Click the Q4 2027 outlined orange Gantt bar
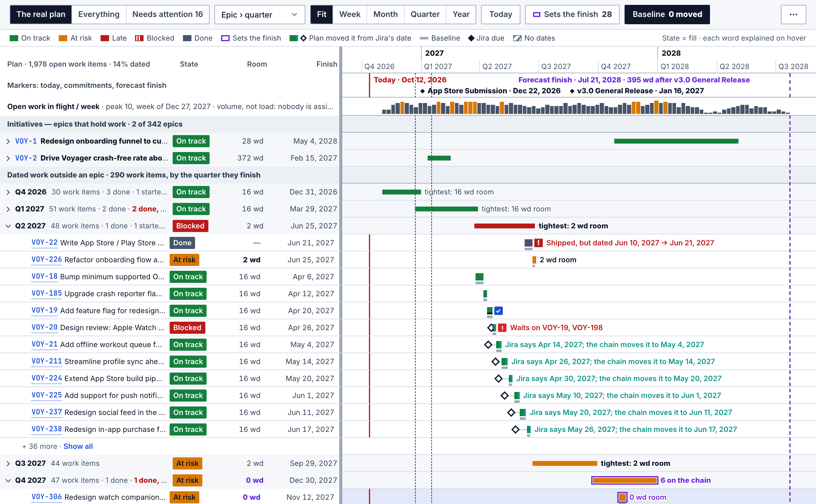The width and height of the screenshot is (816, 504). (x=625, y=480)
